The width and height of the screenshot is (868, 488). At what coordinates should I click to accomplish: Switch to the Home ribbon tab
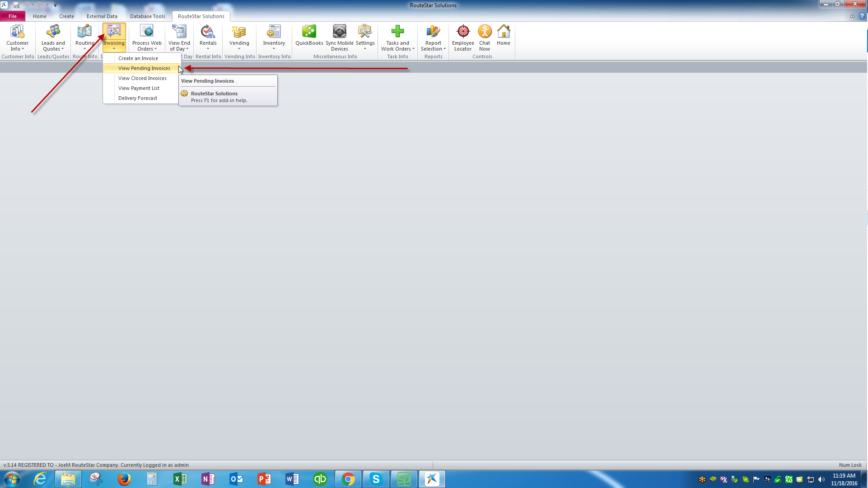[40, 16]
